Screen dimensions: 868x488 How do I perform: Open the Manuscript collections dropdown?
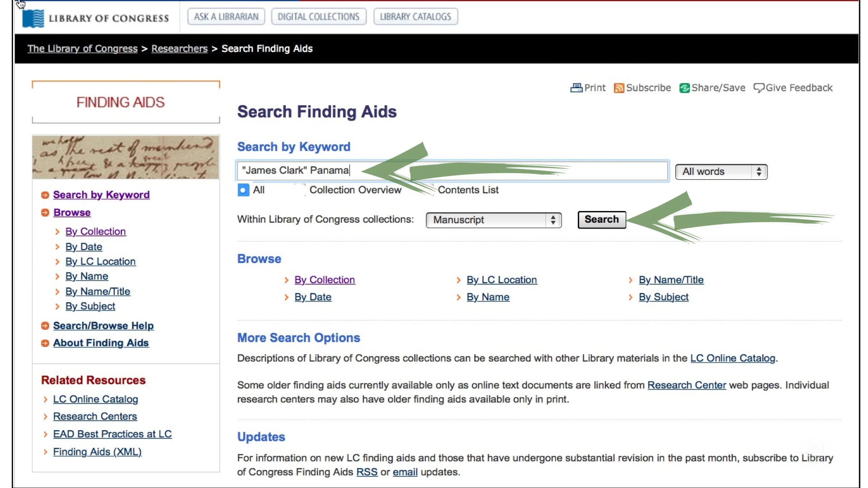pyautogui.click(x=493, y=220)
